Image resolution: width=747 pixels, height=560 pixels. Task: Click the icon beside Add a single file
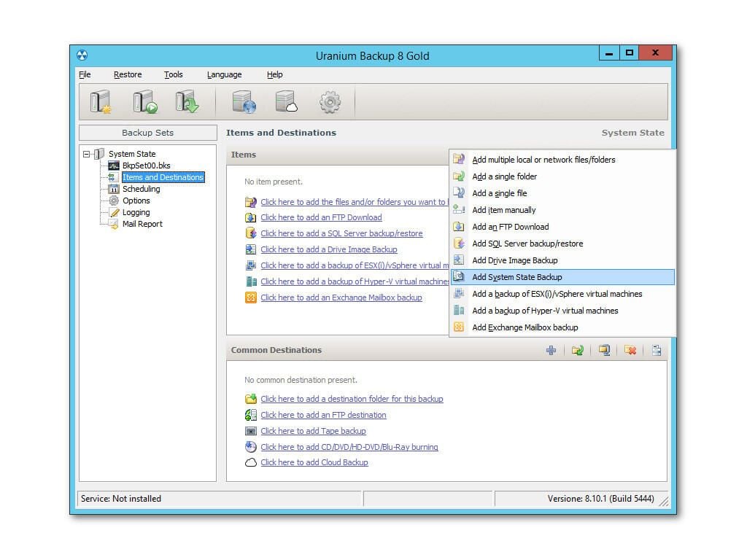(x=459, y=192)
